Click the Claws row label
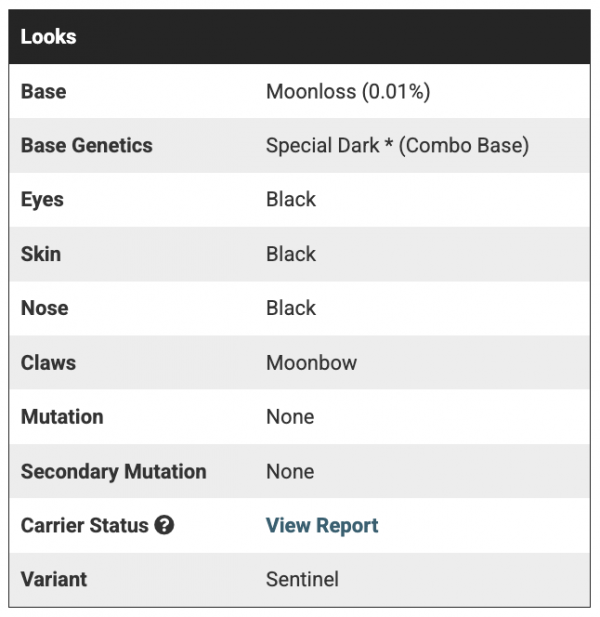Viewport: 600px width, 617px height. tap(46, 362)
